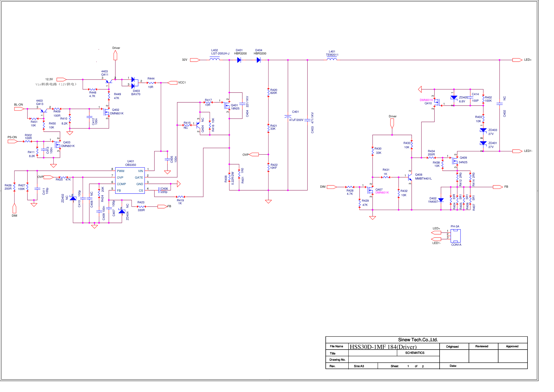Select the C414 100P capacitor symbol
Screen dimensions: 554x392
pyautogui.click(x=470, y=97)
